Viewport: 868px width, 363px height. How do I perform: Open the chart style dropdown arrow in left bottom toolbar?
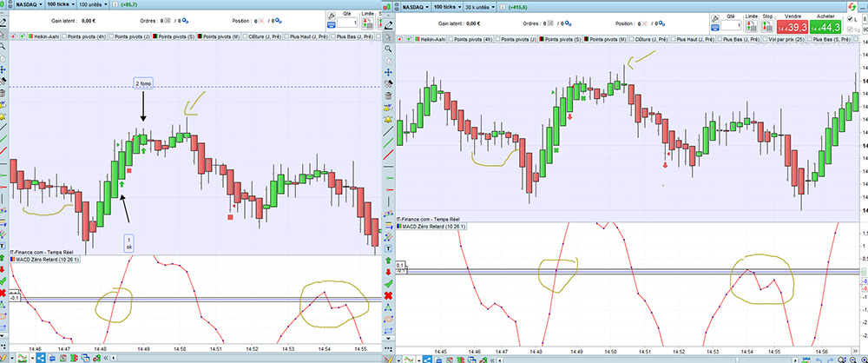(33, 358)
